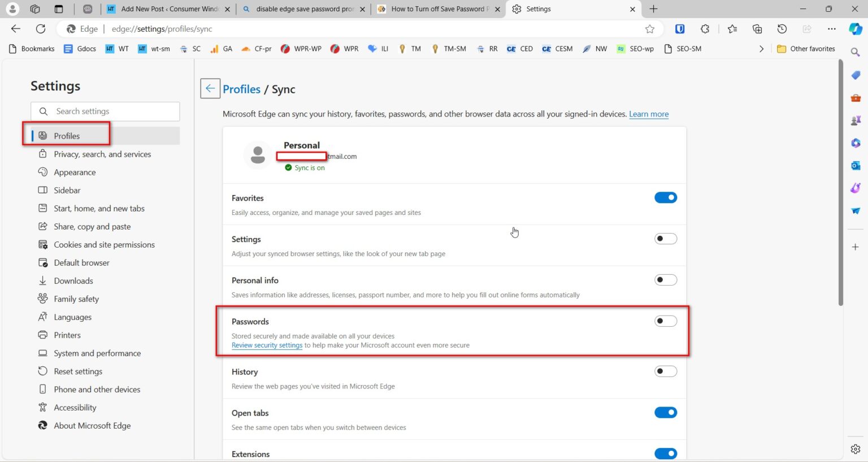The height and width of the screenshot is (462, 868).
Task: Disable syncing of Favorites
Action: click(666, 197)
